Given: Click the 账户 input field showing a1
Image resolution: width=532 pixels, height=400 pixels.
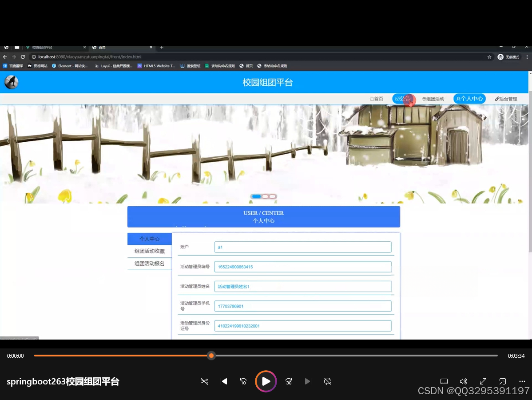Looking at the screenshot, I should (302, 247).
